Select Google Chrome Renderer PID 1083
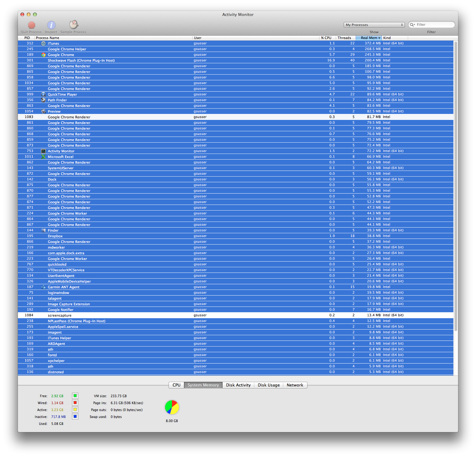This screenshot has width=476, height=457. click(x=235, y=117)
